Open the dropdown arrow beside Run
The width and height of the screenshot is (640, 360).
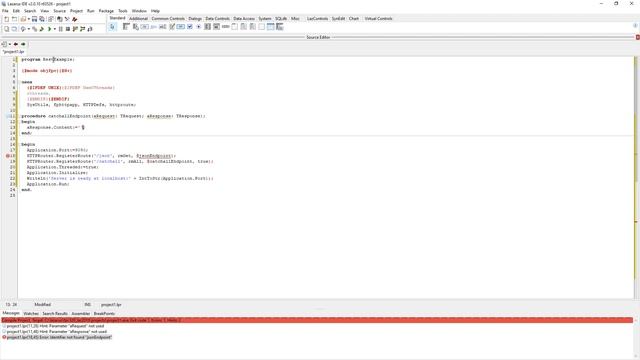(55, 29)
